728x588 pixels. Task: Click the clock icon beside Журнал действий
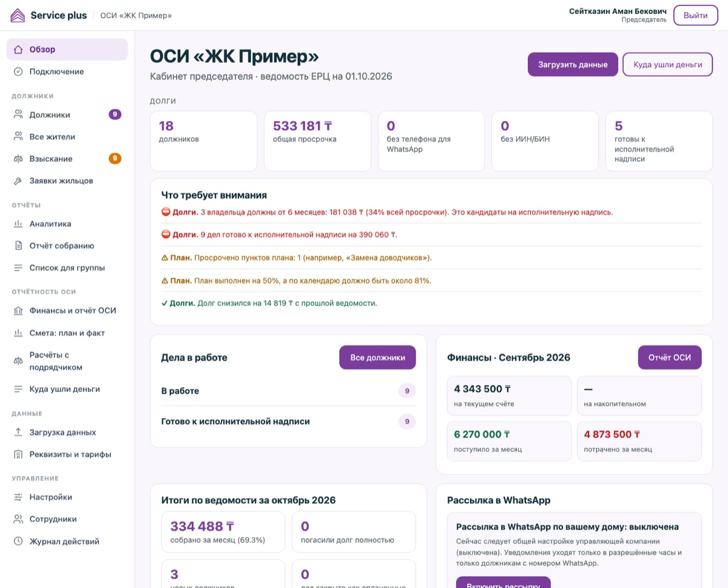point(18,541)
